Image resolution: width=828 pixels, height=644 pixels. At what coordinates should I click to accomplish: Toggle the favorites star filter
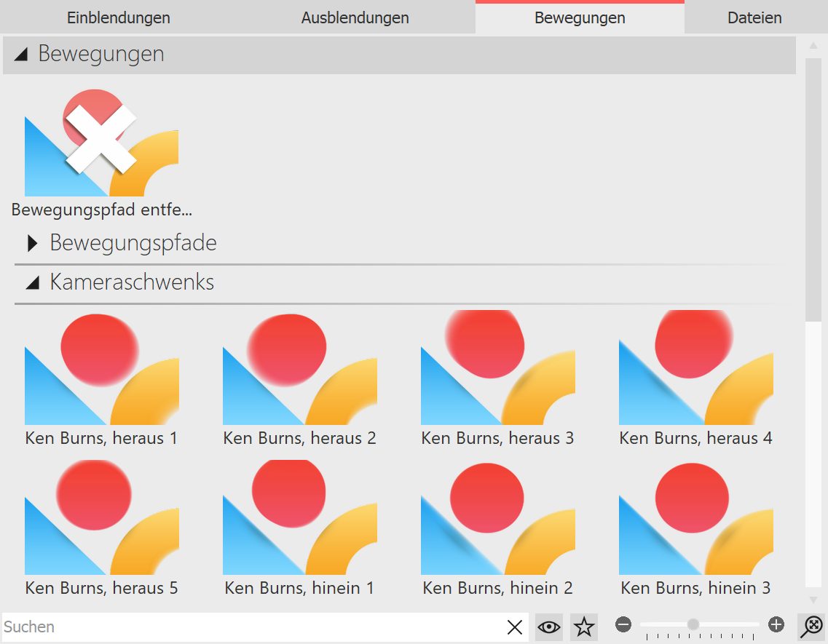583,627
